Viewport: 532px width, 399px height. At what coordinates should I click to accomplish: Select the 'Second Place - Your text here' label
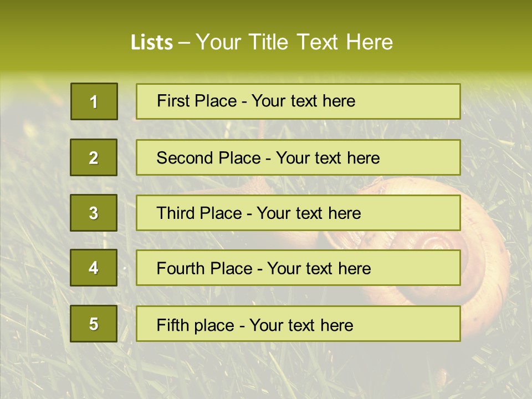(268, 158)
